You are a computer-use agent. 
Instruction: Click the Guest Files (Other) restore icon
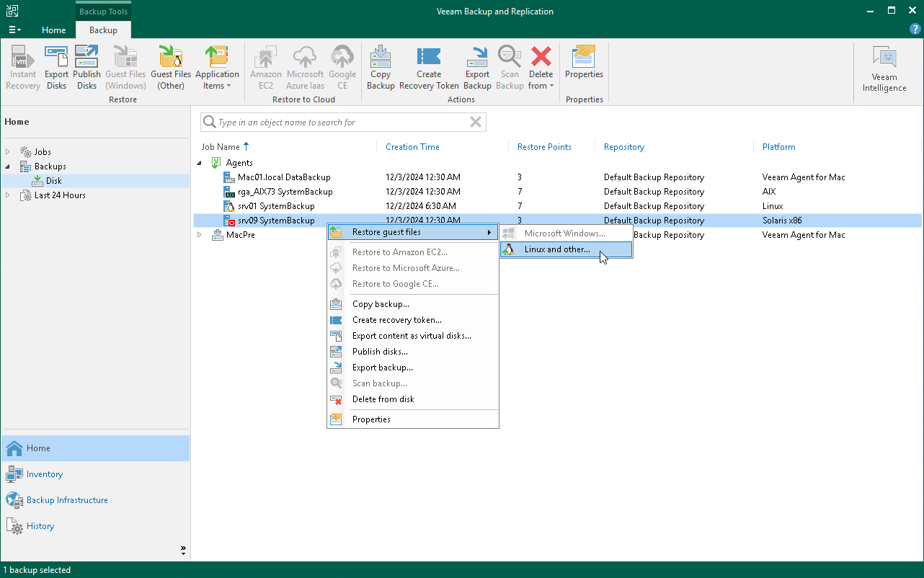pyautogui.click(x=171, y=66)
